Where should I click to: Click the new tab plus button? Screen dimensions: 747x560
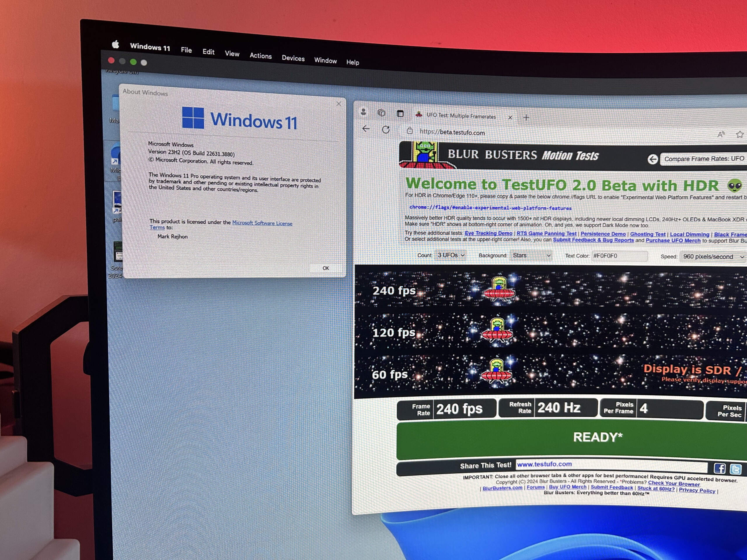point(526,118)
